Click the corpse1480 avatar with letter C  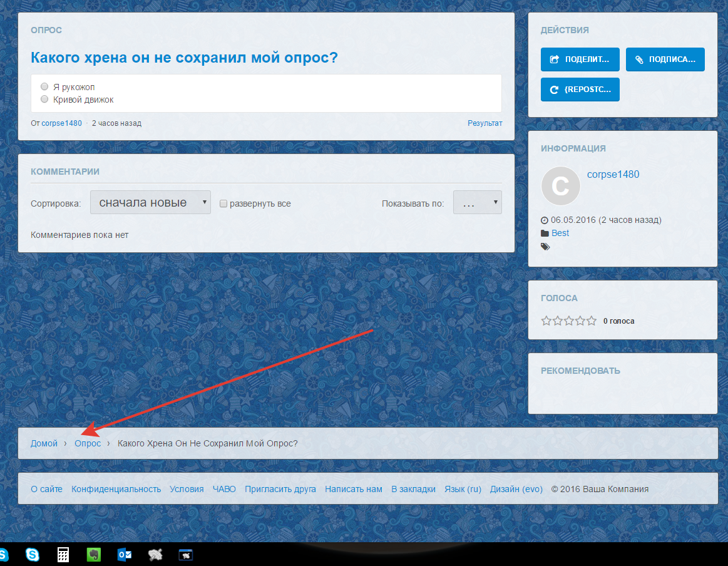coord(560,186)
